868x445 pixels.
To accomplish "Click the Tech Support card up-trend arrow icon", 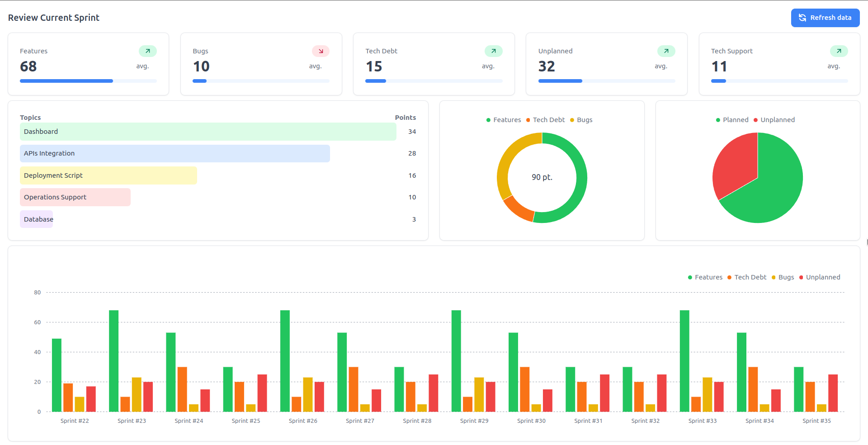I will 839,51.
